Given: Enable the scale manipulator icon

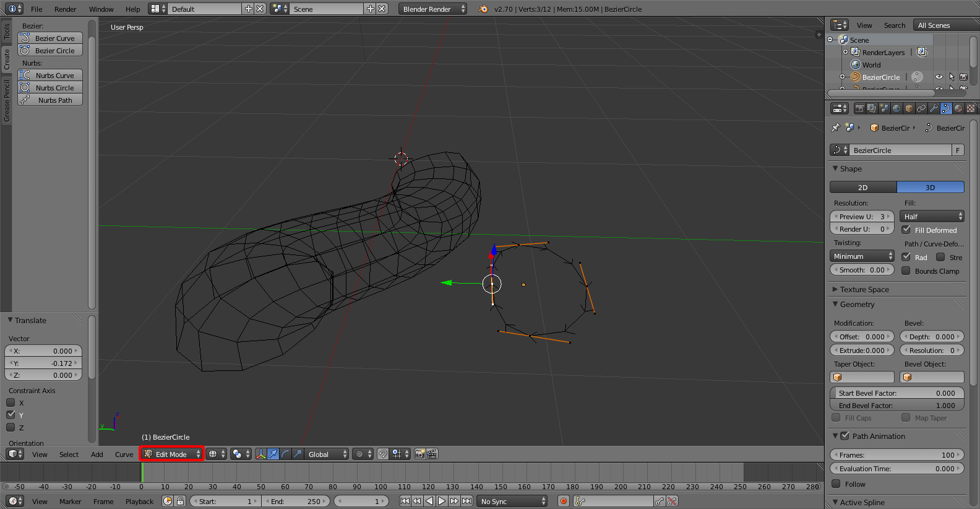Looking at the screenshot, I should pyautogui.click(x=298, y=454).
